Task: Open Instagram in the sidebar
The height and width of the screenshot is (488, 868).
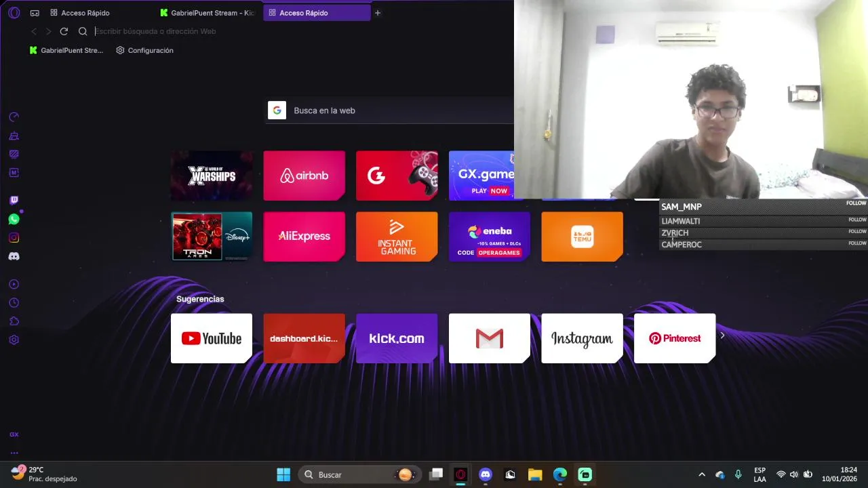Action: (14, 238)
